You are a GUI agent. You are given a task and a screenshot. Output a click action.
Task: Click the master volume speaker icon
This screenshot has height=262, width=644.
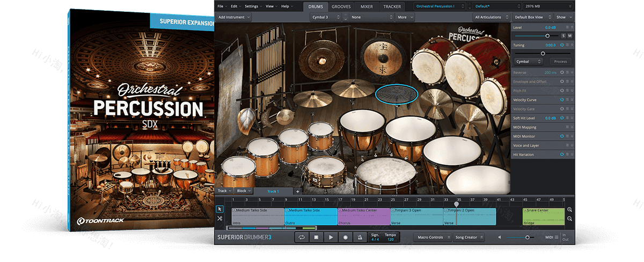tap(500, 237)
